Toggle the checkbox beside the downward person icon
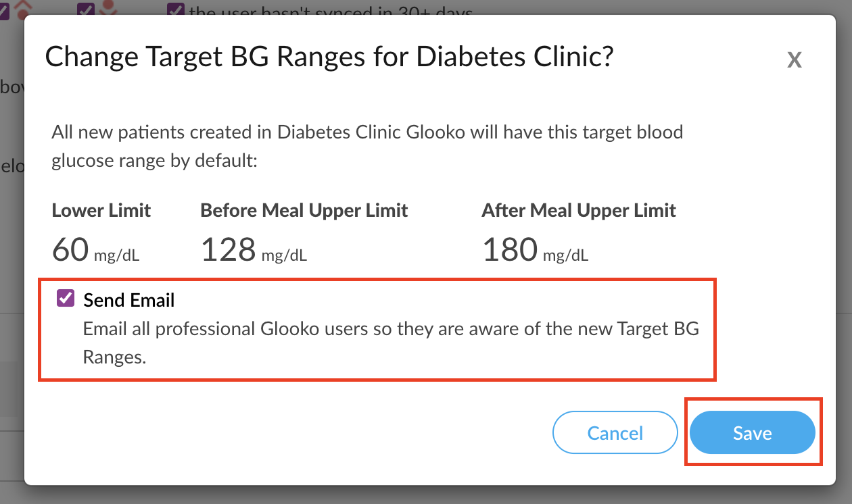 85,9
